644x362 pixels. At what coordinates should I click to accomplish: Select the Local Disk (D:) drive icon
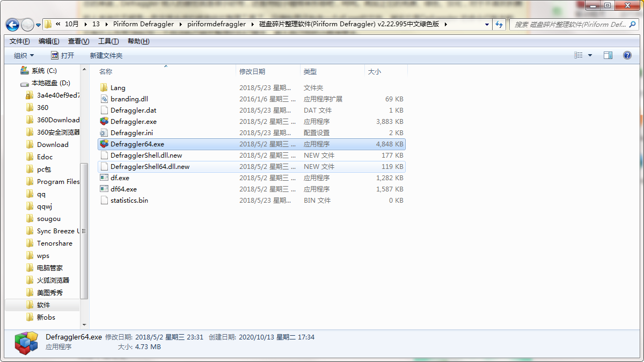(x=24, y=83)
